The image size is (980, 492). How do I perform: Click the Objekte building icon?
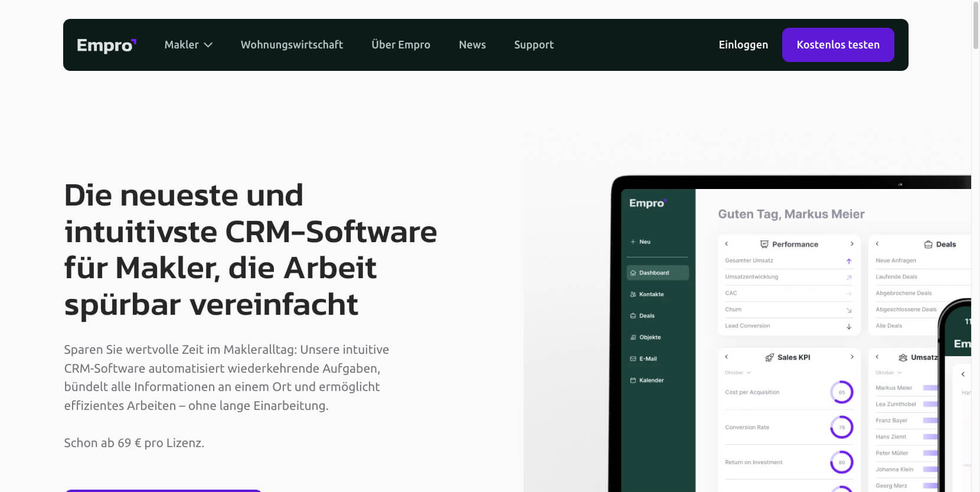click(633, 337)
